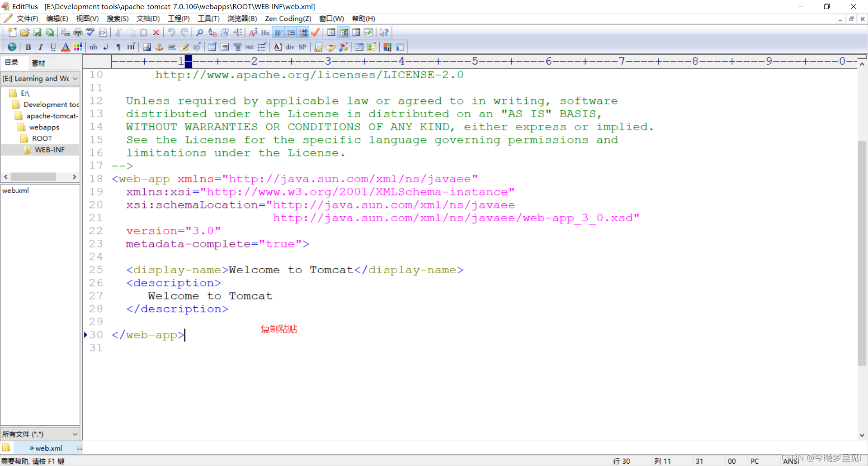Insert a non-breaking space (nb)
868x466 pixels.
pos(93,47)
